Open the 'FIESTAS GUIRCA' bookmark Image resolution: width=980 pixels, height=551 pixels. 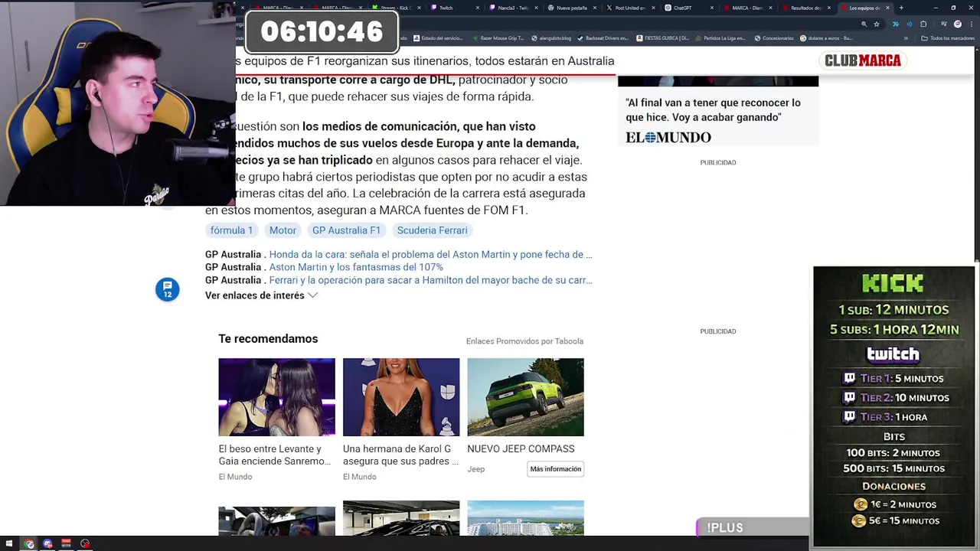(663, 37)
